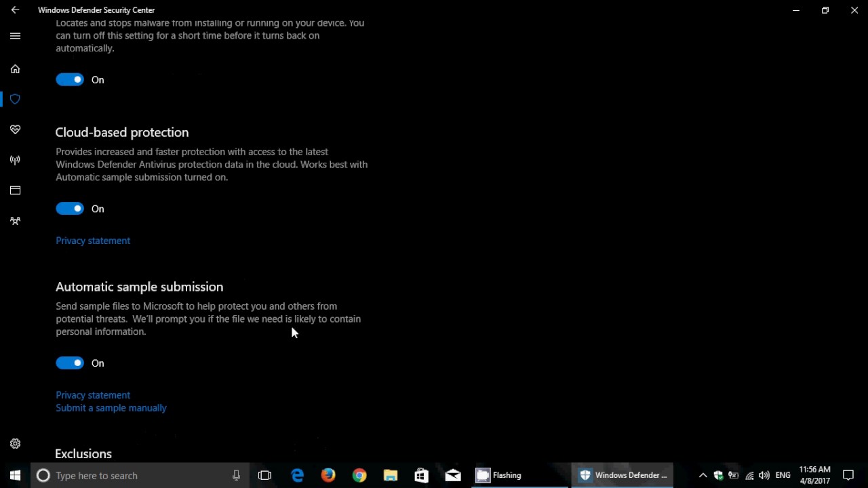
Task: Click Windows Defender tray shield icon
Action: click(718, 475)
